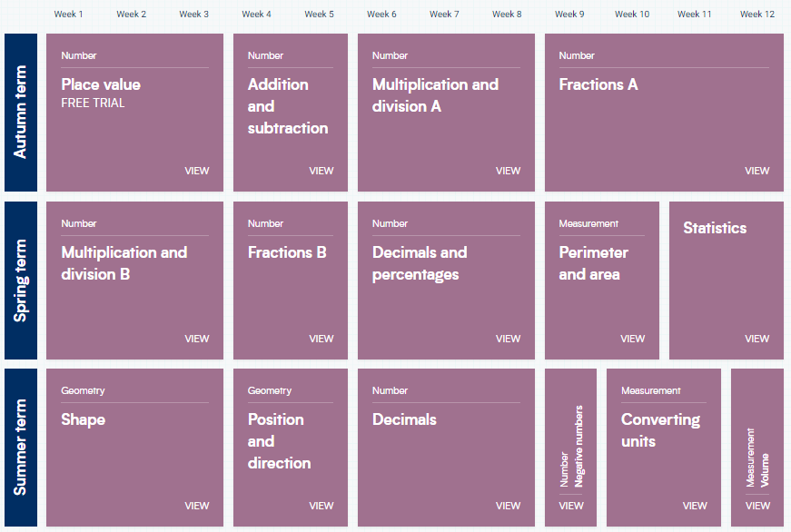Click VIEW on Position and direction card
This screenshot has height=532, width=791.
pos(321,506)
